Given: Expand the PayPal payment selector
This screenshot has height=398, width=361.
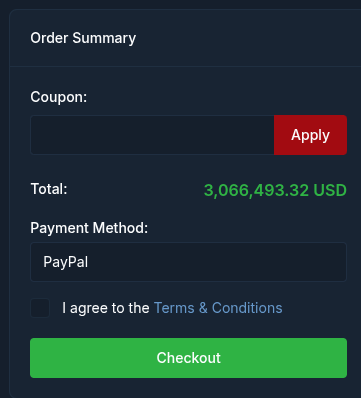Looking at the screenshot, I should pyautogui.click(x=188, y=262).
